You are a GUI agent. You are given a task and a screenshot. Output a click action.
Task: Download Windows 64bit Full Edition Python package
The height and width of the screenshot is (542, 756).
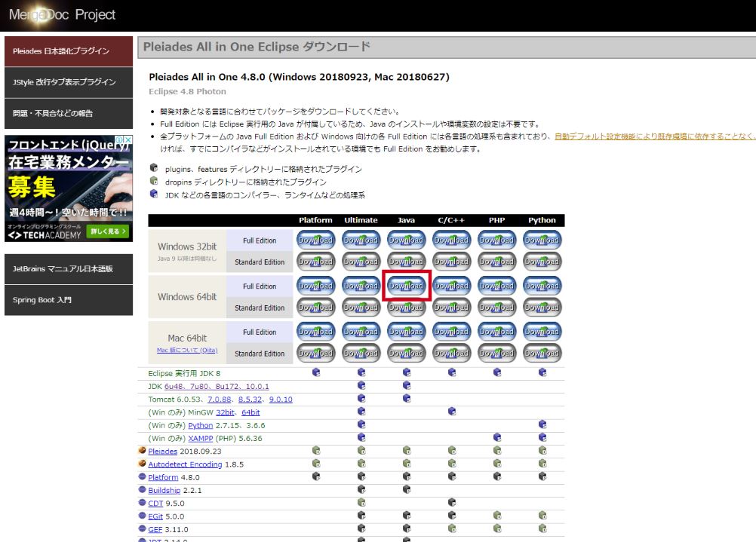pyautogui.click(x=542, y=286)
